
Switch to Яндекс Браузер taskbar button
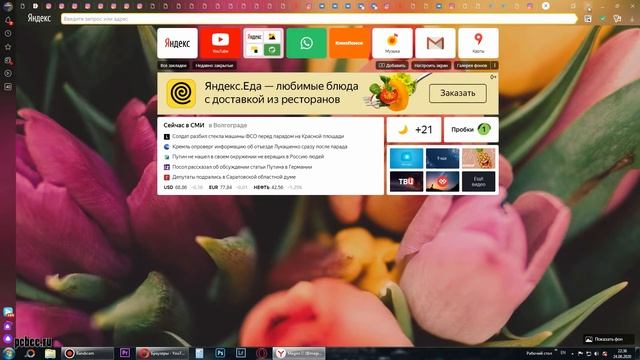click(299, 353)
